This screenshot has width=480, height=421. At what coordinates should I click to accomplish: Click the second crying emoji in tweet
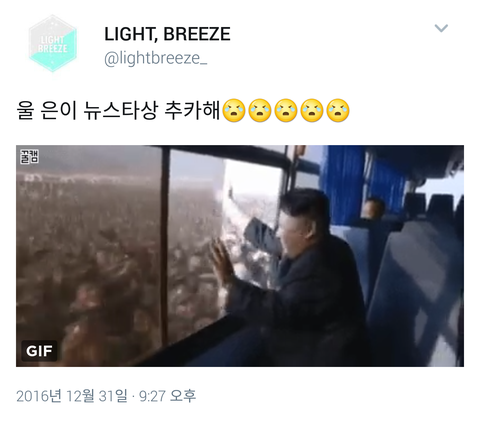click(260, 110)
